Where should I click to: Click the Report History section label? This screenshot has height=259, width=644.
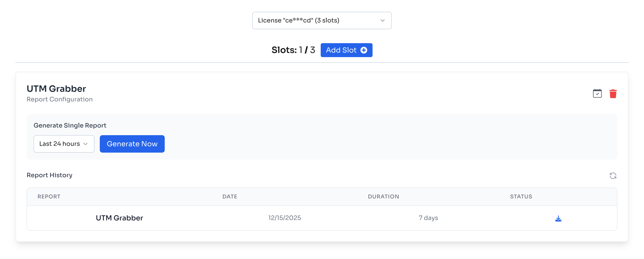49,175
